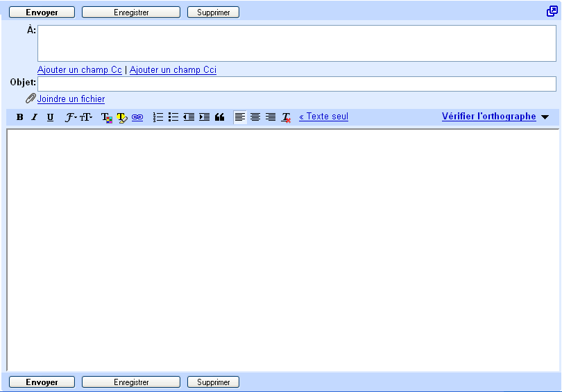Click the bottom Envoyer button

point(42,382)
